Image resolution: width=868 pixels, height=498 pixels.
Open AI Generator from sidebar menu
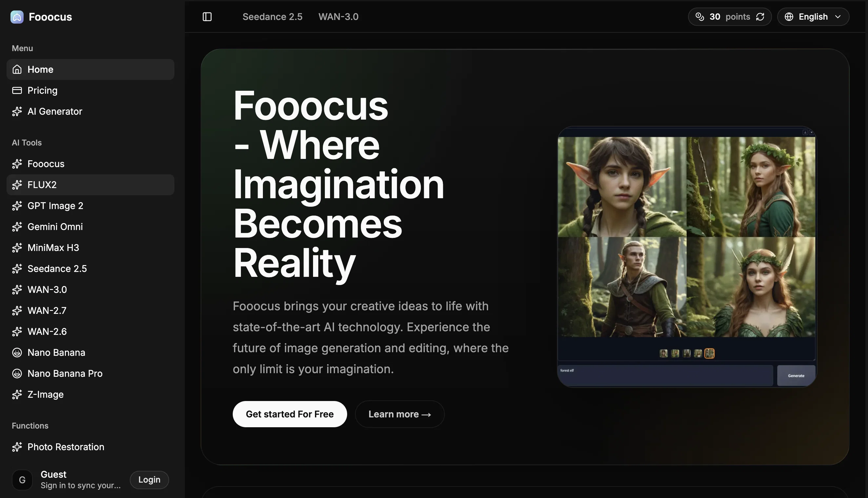[x=90, y=111]
